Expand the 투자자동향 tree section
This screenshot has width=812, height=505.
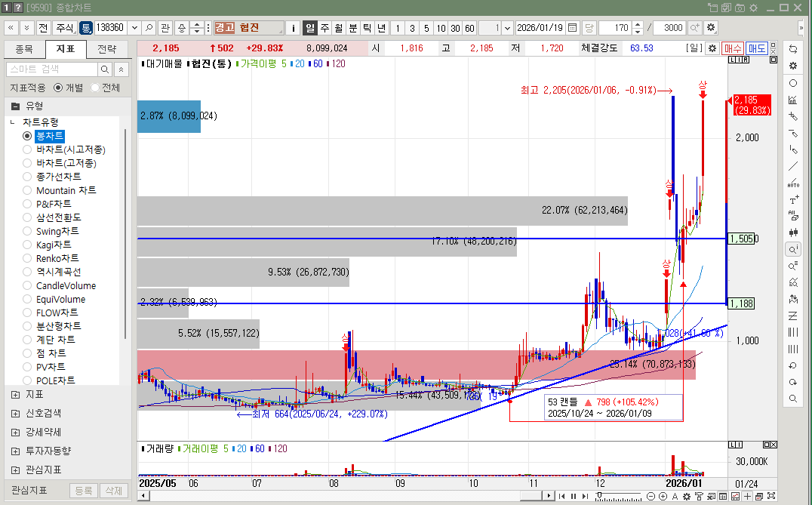coord(16,451)
